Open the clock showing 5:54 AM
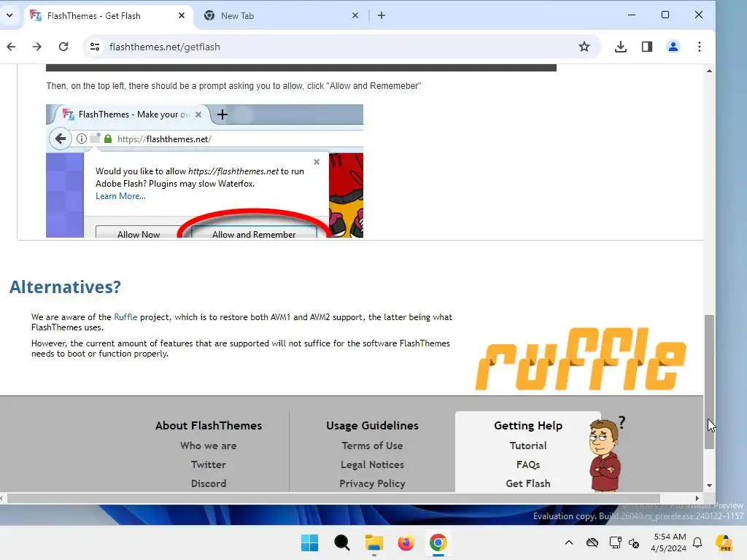747x560 pixels. click(669, 542)
